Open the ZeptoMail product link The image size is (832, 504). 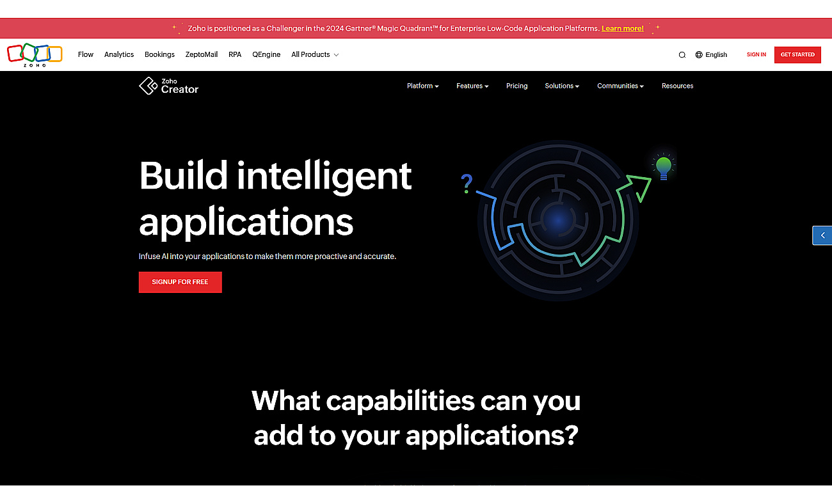202,54
